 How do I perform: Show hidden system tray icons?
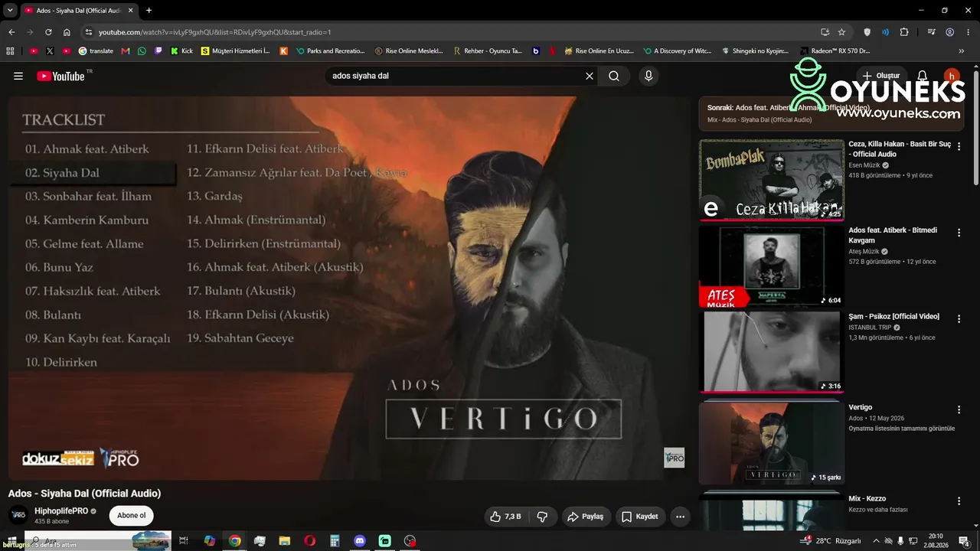[877, 541]
